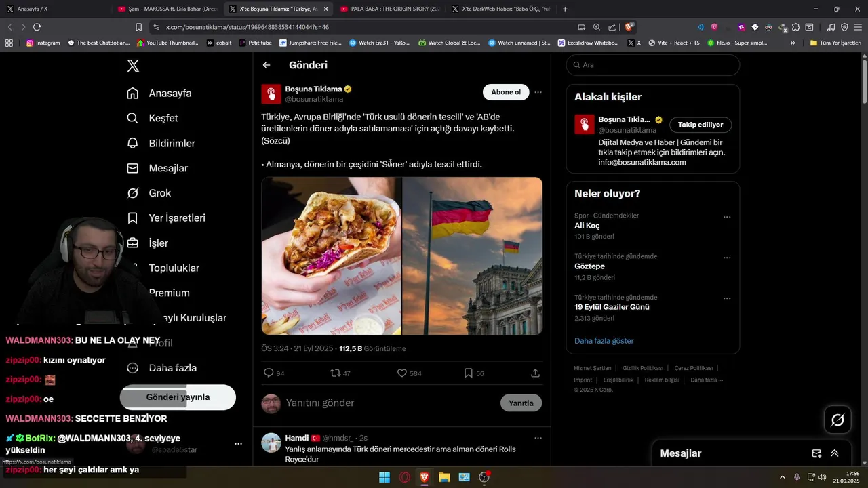Viewport: 868px width, 488px height.
Task: Click the Ara search field
Action: [x=653, y=65]
